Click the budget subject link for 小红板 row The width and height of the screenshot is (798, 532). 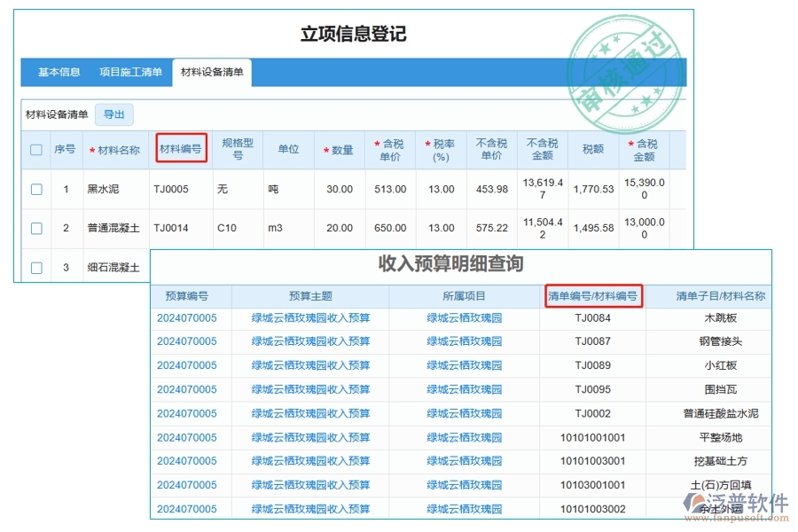coord(310,364)
